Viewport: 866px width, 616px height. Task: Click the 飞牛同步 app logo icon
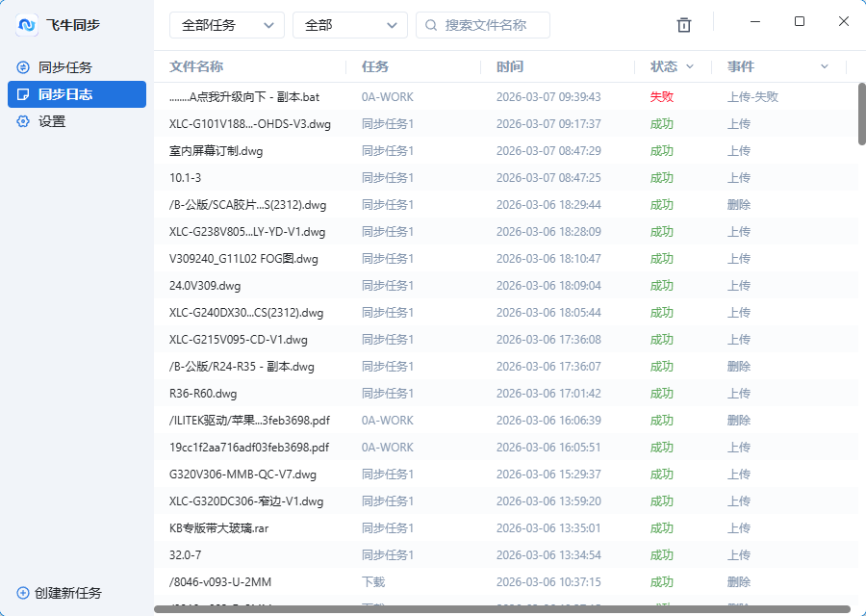[x=27, y=25]
